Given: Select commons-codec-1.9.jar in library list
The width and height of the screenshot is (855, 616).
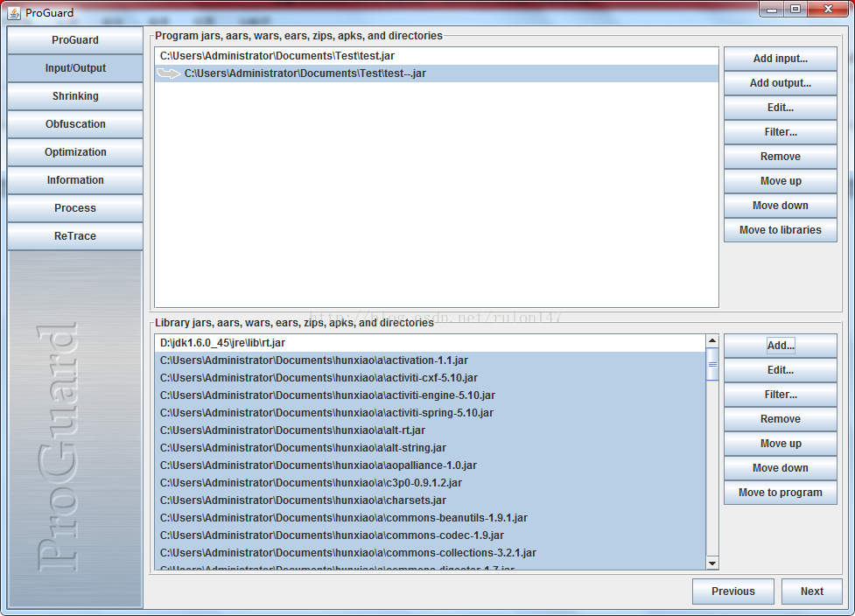Looking at the screenshot, I should point(431,535).
